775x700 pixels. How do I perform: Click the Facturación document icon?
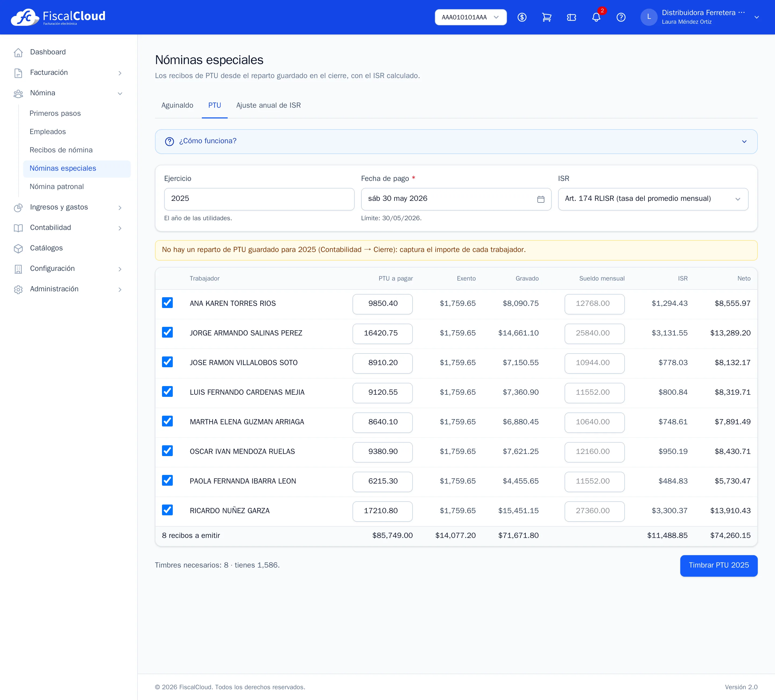coord(18,73)
